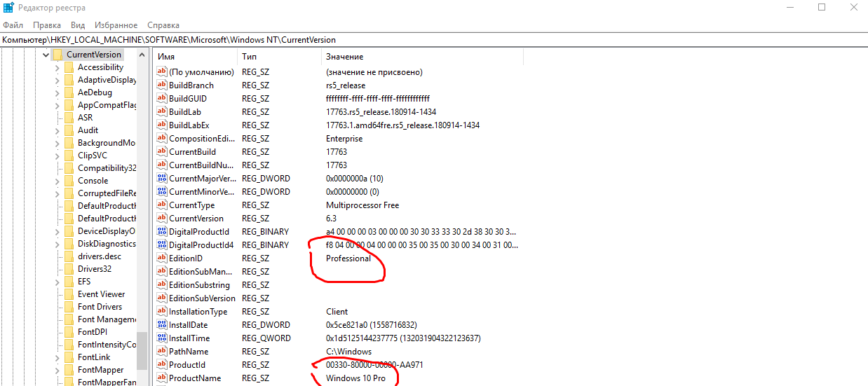
Task: Collapse the CurrentVersion tree node
Action: [x=46, y=55]
